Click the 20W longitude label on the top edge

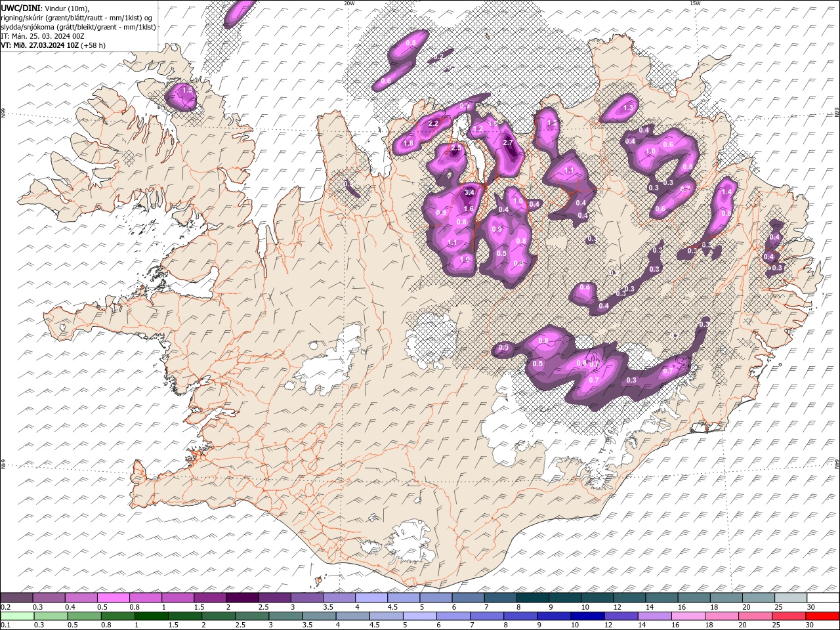coord(349,3)
